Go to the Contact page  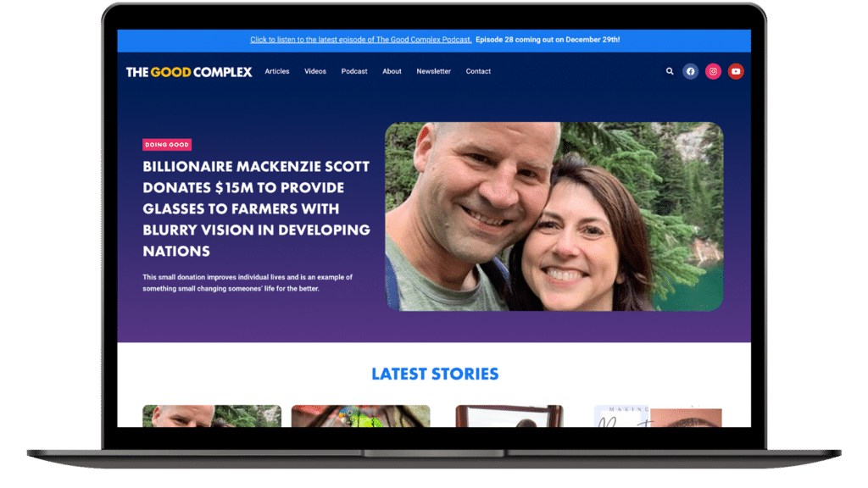point(478,71)
